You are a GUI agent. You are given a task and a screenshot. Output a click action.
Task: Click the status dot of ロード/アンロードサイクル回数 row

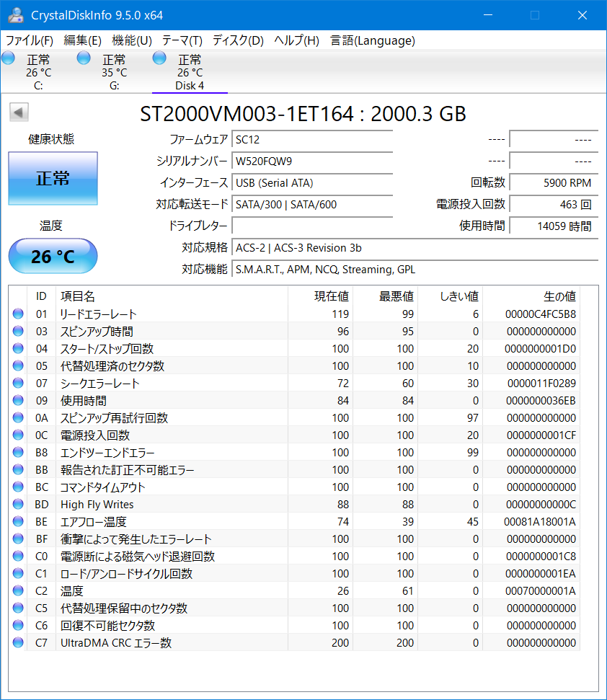(x=18, y=573)
